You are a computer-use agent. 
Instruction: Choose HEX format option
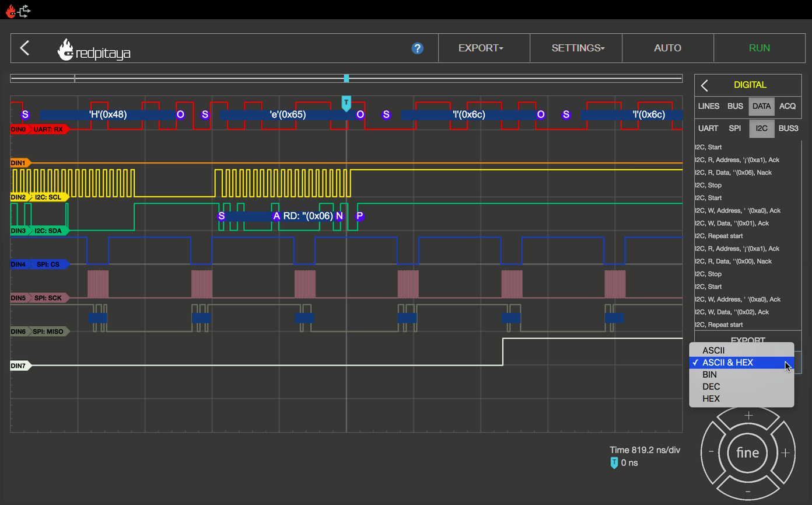(x=741, y=399)
